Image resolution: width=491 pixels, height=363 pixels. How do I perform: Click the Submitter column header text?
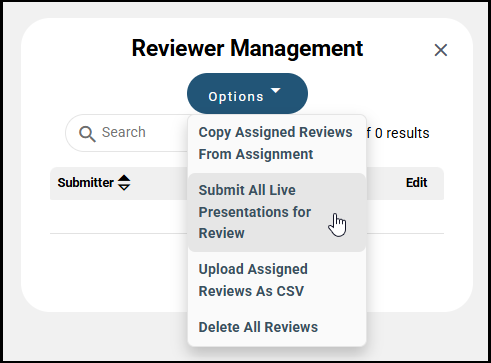(86, 183)
